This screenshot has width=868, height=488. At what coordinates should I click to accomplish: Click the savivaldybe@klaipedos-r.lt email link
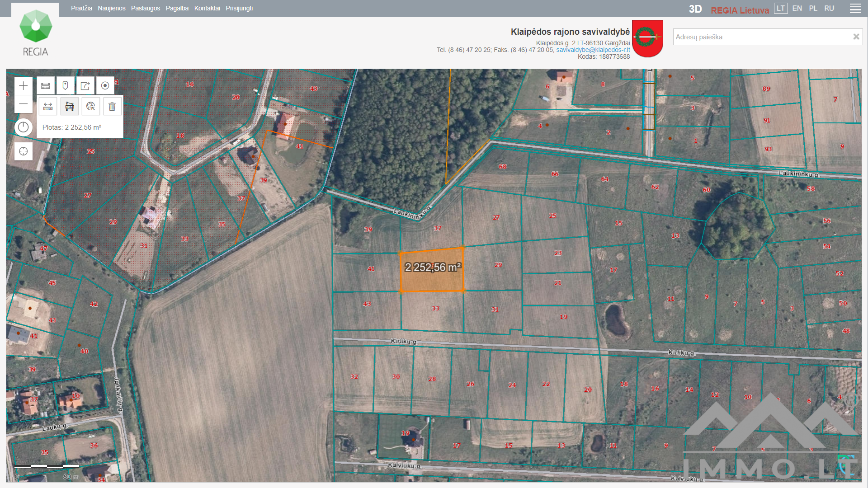click(x=593, y=50)
